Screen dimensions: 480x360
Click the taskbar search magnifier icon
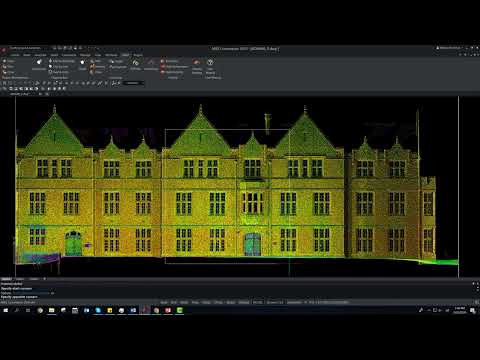point(17,310)
